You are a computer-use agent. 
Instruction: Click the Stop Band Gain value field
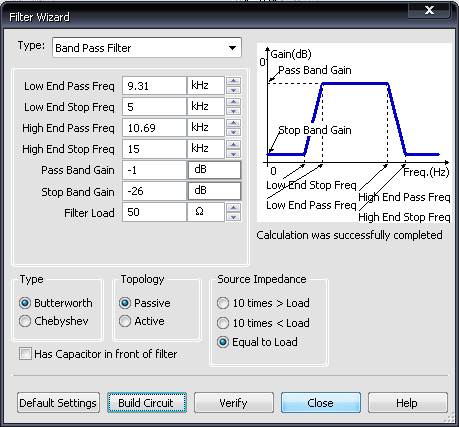coord(154,191)
